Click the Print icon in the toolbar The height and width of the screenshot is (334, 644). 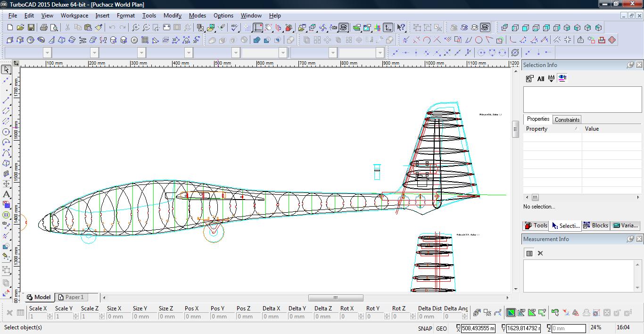(44, 28)
